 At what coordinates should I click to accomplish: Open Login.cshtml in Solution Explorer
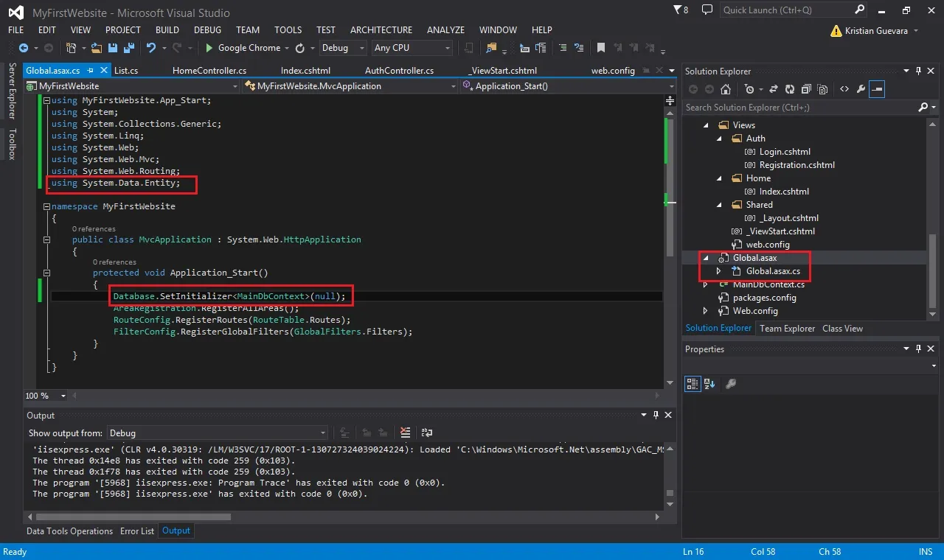785,152
